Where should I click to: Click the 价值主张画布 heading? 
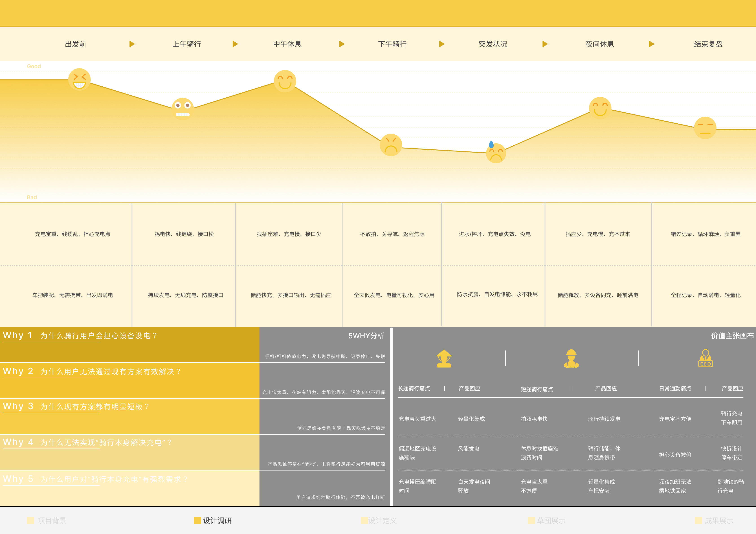(732, 336)
